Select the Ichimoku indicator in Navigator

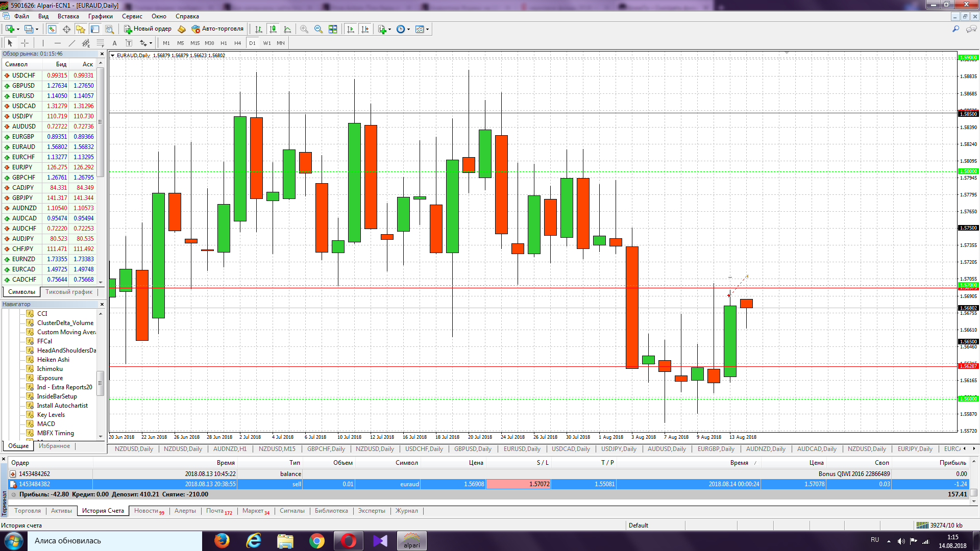[x=50, y=369]
